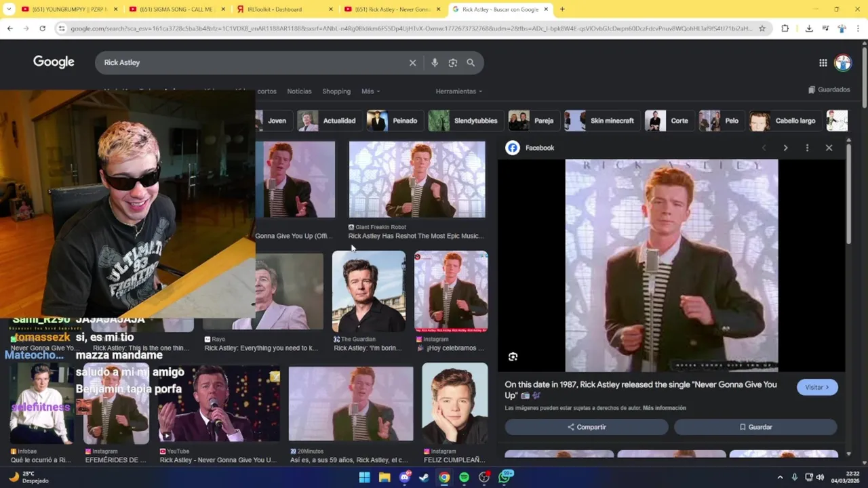
Task: Select the Slendytubbies filter chip
Action: coord(465,121)
